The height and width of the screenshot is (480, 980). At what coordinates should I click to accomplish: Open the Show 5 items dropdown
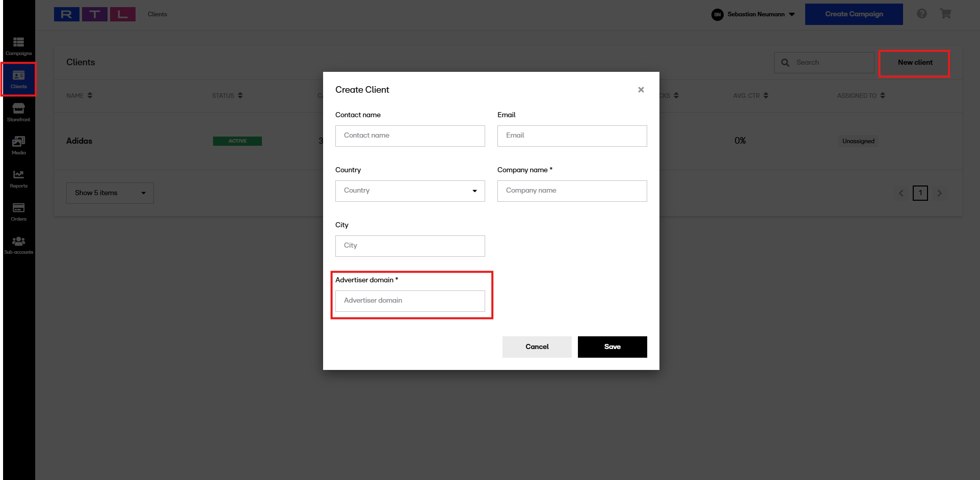110,193
